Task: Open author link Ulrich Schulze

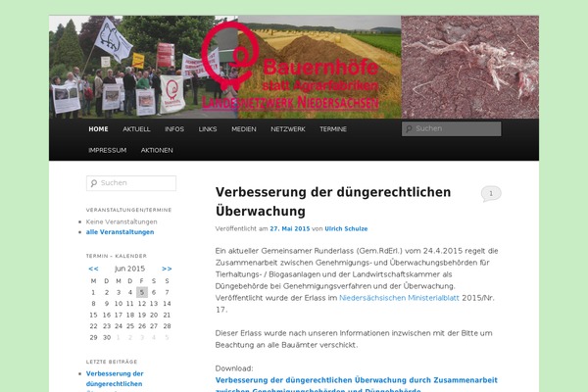Action: [346, 228]
